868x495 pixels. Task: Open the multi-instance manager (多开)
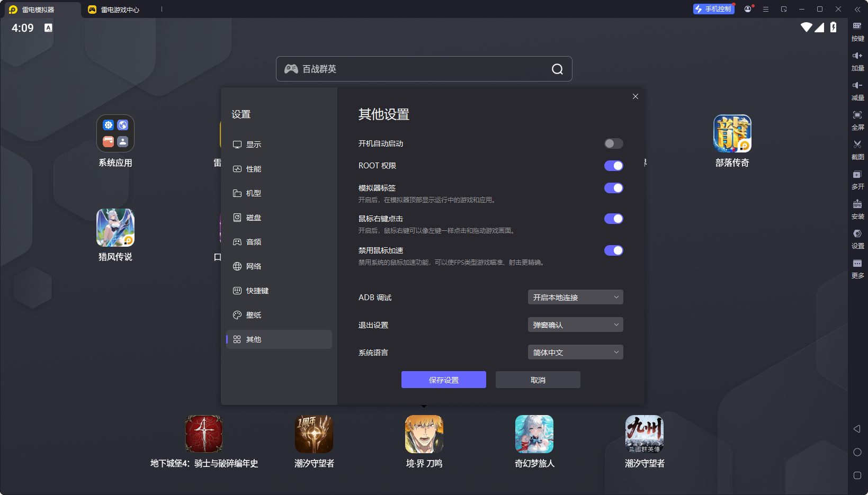click(858, 179)
